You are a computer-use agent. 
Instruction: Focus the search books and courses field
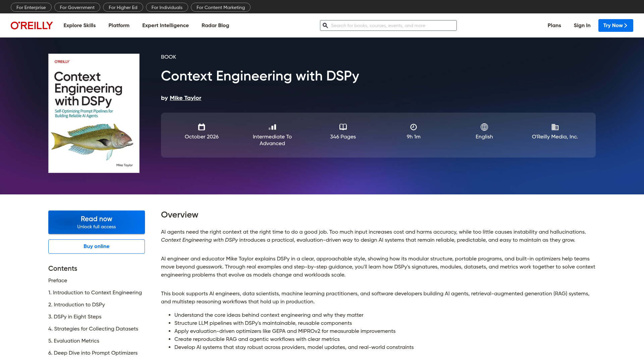tap(388, 25)
